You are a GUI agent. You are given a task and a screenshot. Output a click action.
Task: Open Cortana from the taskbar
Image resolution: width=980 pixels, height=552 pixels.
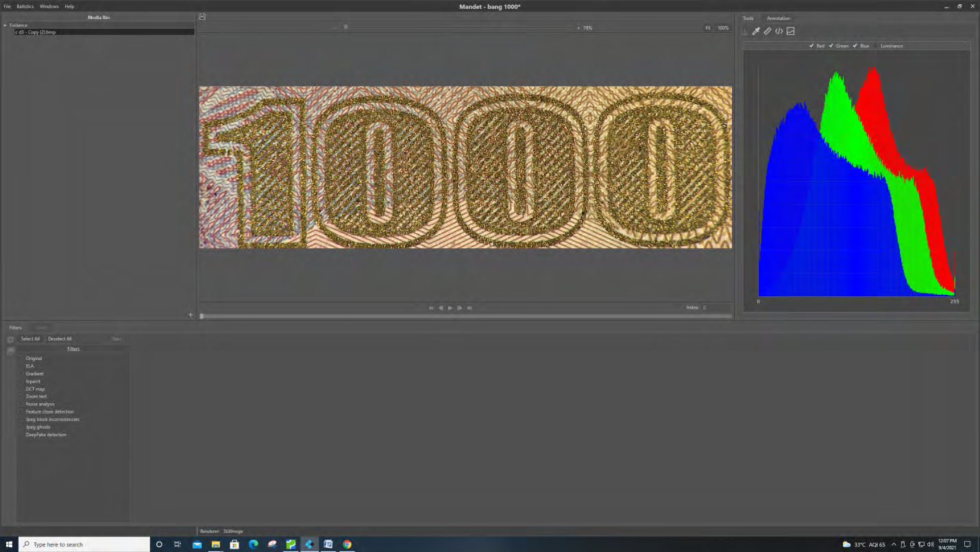click(x=159, y=544)
